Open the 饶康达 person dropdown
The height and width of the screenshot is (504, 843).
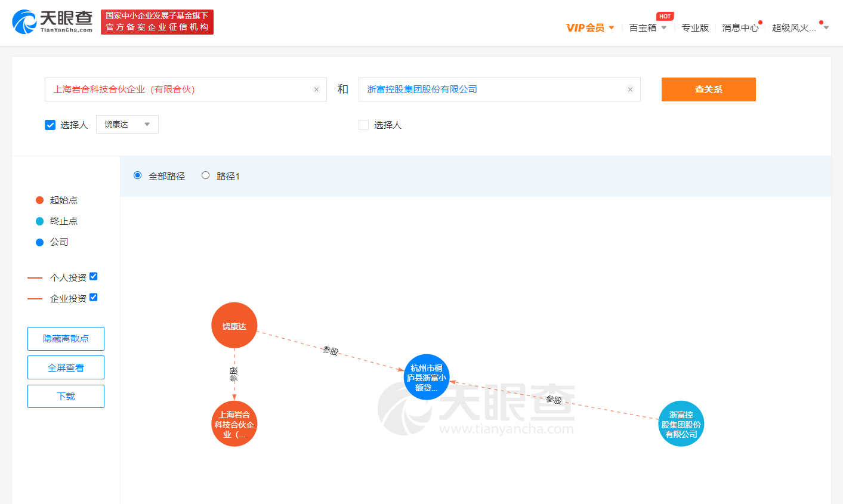point(127,124)
